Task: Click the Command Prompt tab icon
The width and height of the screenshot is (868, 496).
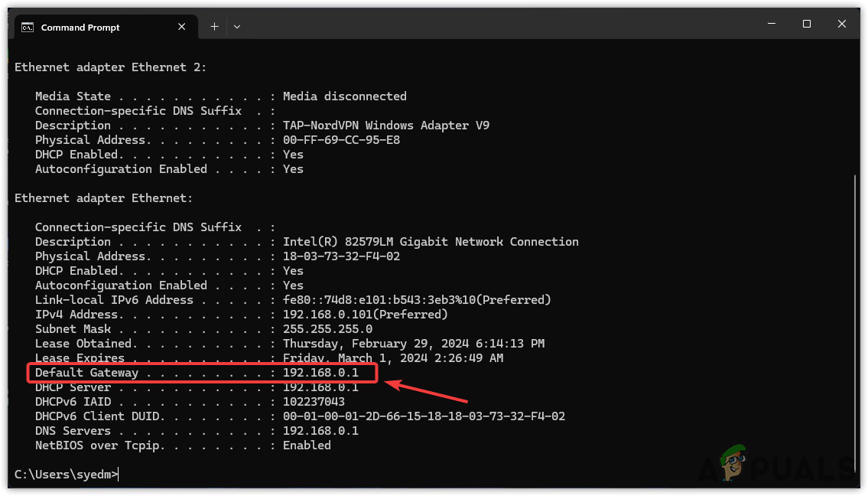Action: [28, 28]
